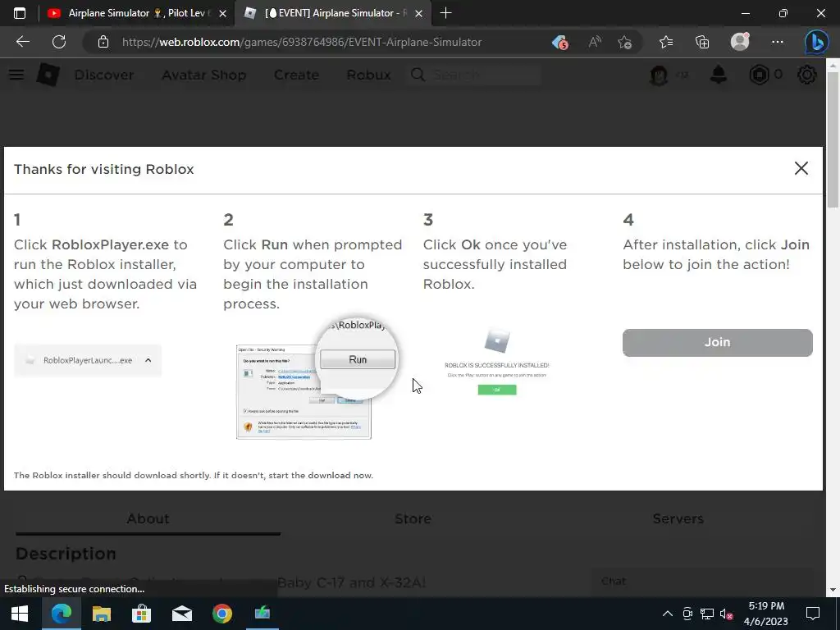Switch to the Store tab
The image size is (840, 630).
tap(413, 518)
